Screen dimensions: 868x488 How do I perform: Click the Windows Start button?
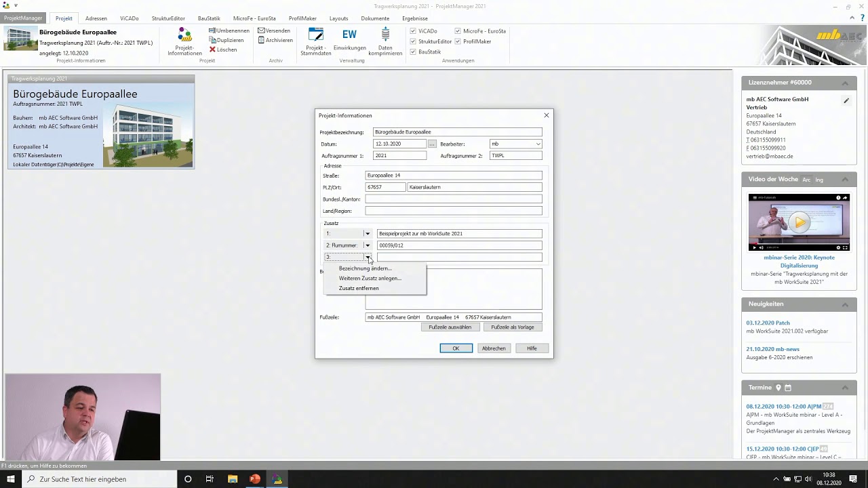click(11, 479)
